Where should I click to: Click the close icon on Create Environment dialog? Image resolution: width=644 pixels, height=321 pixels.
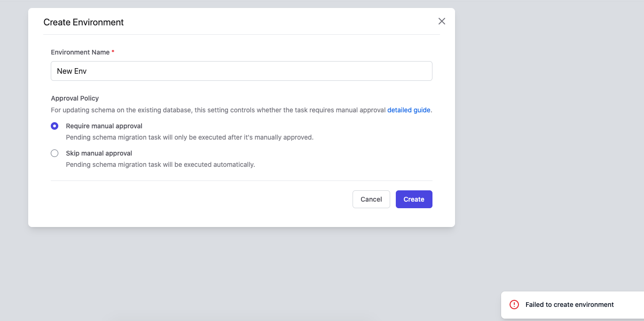click(x=441, y=21)
